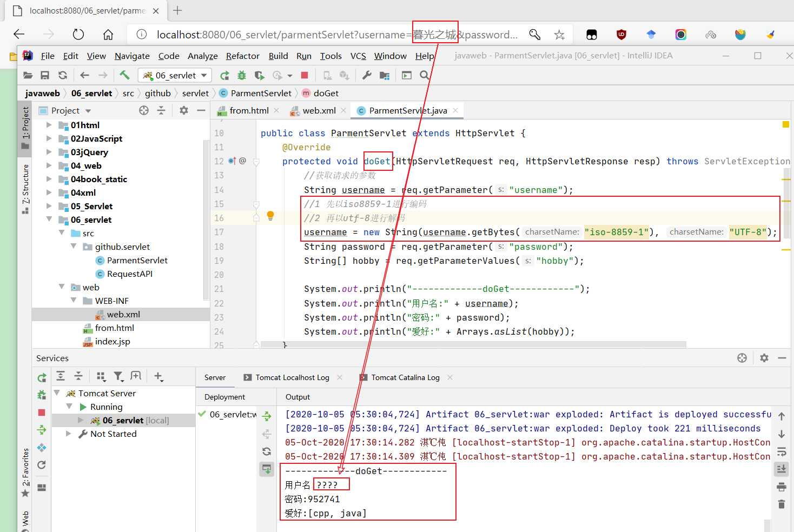This screenshot has width=794, height=532.
Task: Click Services panel gear settings
Action: [764, 358]
